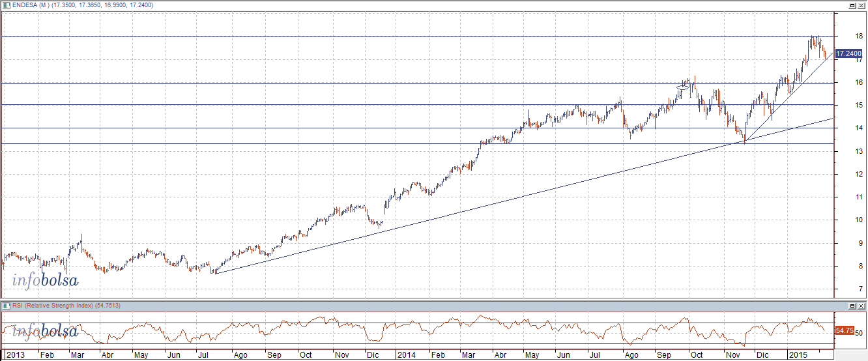Click the RSI indicator panel icon
The width and height of the screenshot is (868, 361).
(x=6, y=305)
